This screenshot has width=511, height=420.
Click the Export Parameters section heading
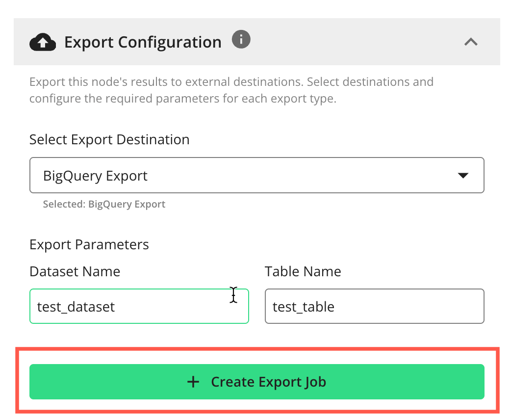(x=89, y=244)
